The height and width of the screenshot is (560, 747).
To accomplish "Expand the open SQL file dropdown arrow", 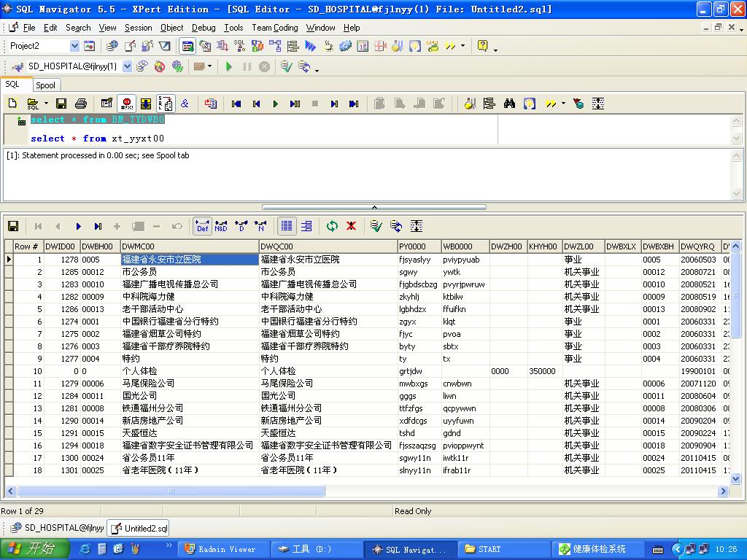I will (x=46, y=104).
